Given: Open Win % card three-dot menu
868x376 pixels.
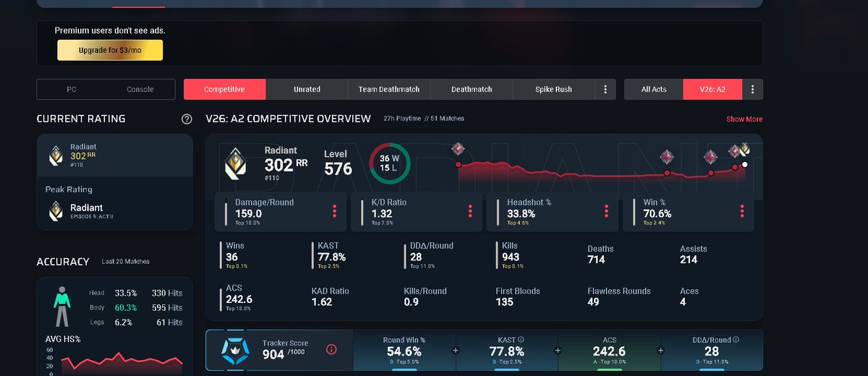Looking at the screenshot, I should click(742, 211).
